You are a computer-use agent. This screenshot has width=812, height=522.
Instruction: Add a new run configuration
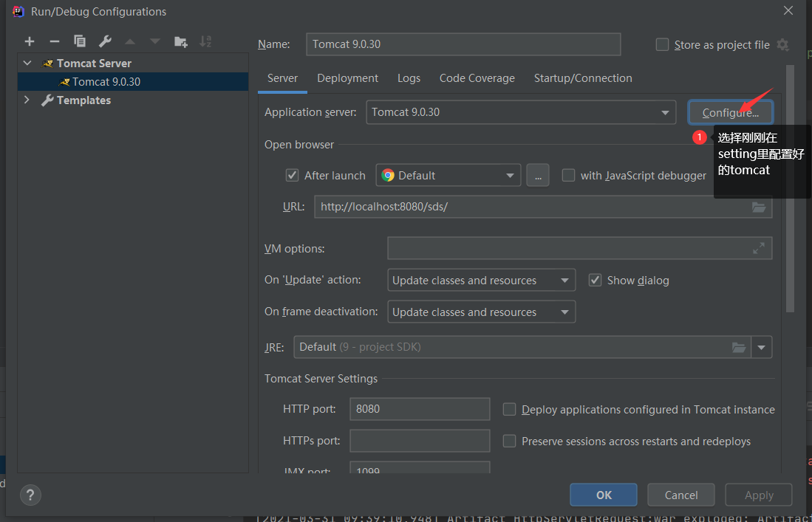coord(29,41)
